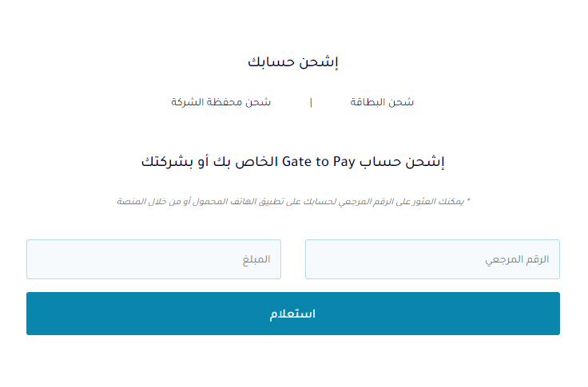
Task: Place cursor on المبلغ placeholder text
Action: [256, 259]
